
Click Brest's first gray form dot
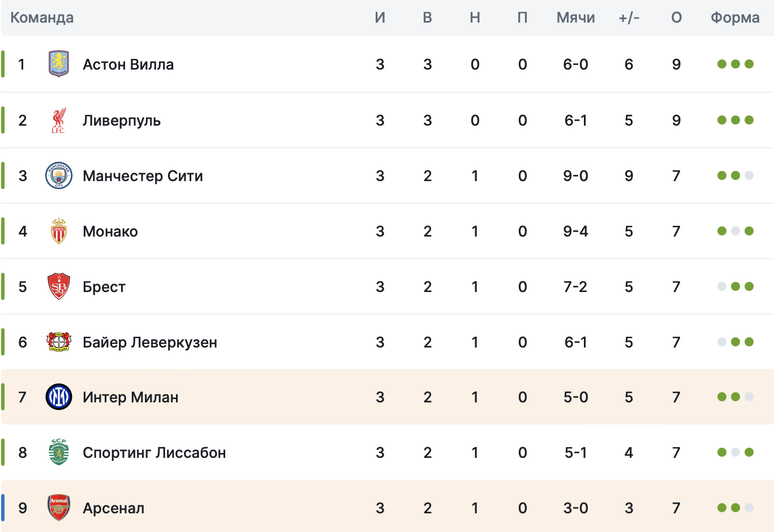coord(722,286)
